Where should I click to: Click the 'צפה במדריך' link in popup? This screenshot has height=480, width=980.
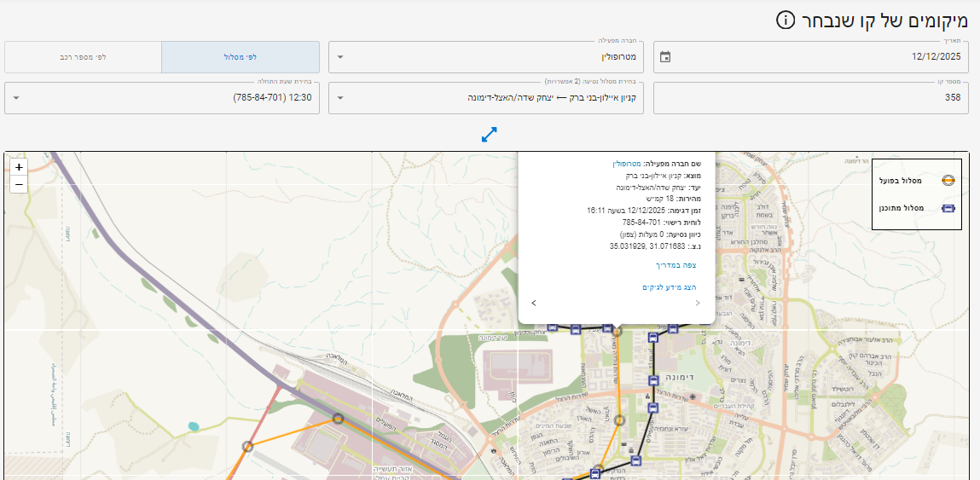(676, 265)
